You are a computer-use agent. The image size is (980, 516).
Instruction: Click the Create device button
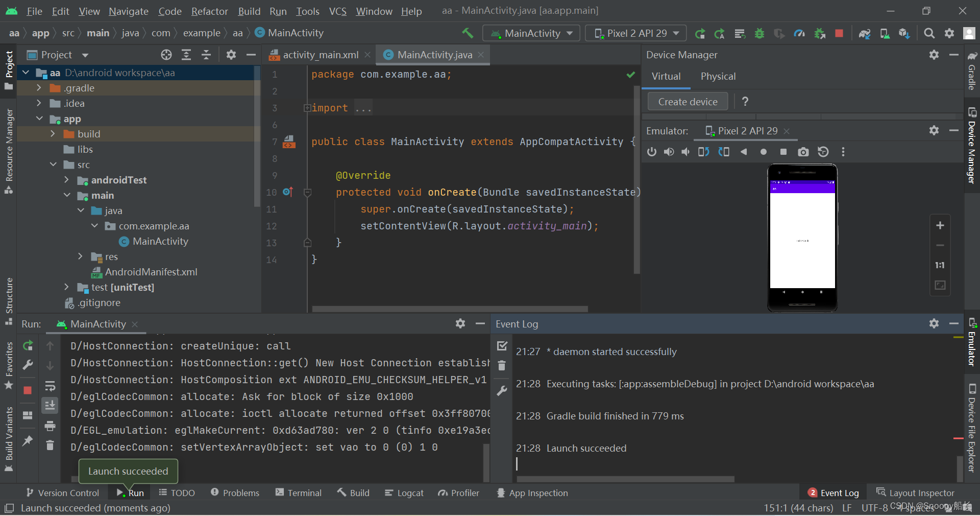688,102
